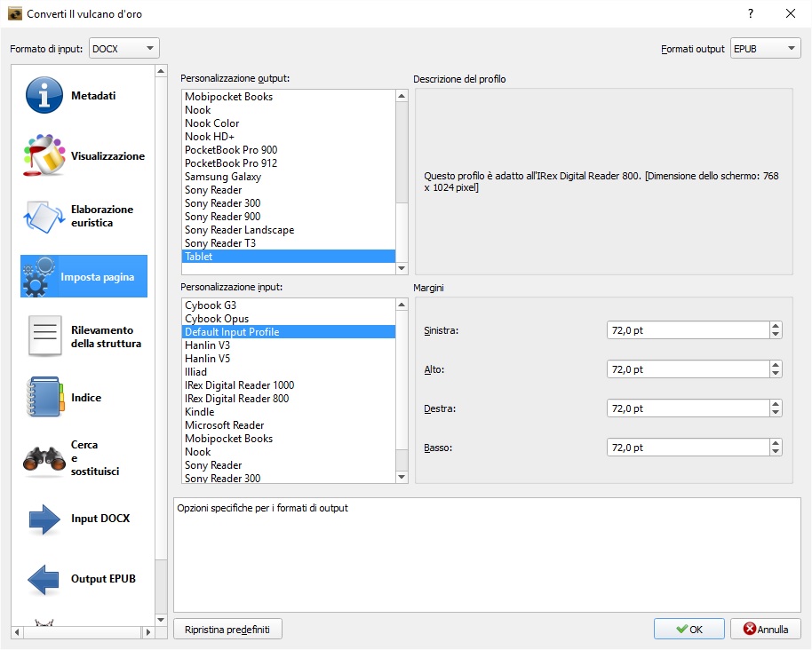Open Elaborazione euristica icon
Image resolution: width=812 pixels, height=650 pixels.
[44, 216]
